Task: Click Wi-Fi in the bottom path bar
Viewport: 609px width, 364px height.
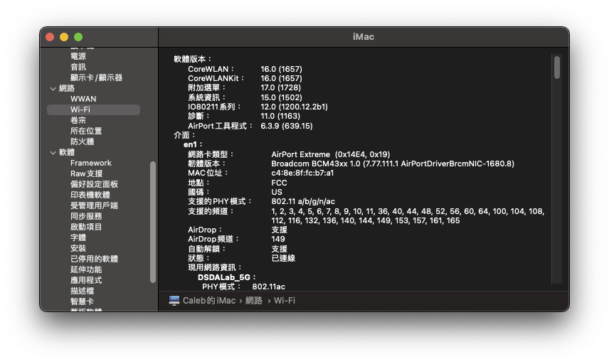Action: 285,301
